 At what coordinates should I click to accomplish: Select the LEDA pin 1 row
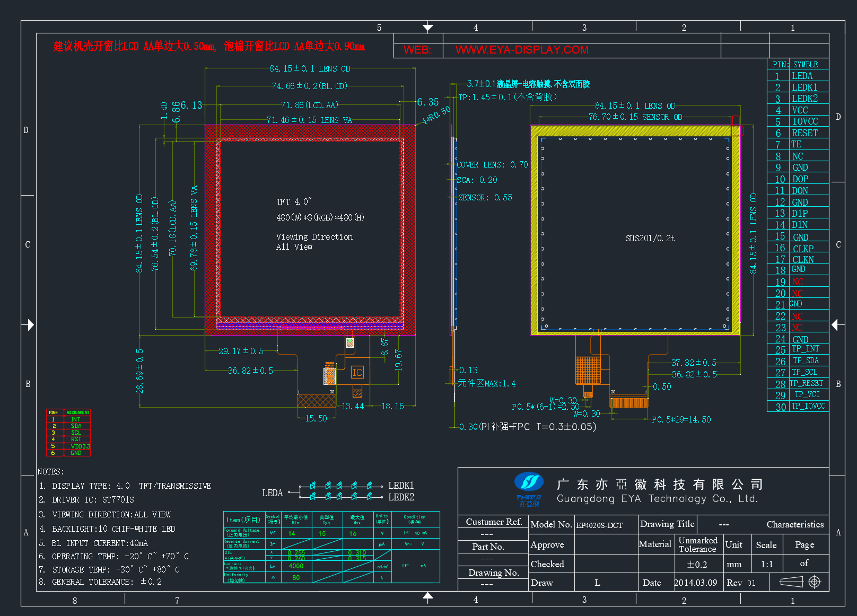pyautogui.click(x=798, y=76)
